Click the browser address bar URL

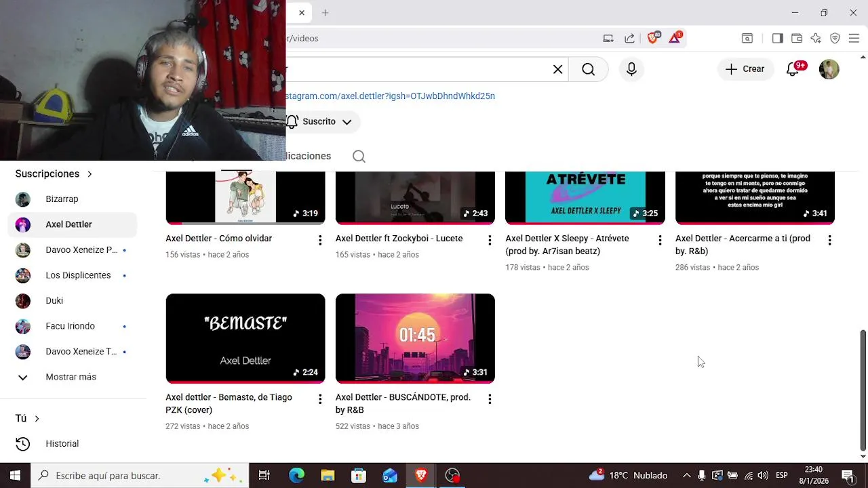coord(302,39)
